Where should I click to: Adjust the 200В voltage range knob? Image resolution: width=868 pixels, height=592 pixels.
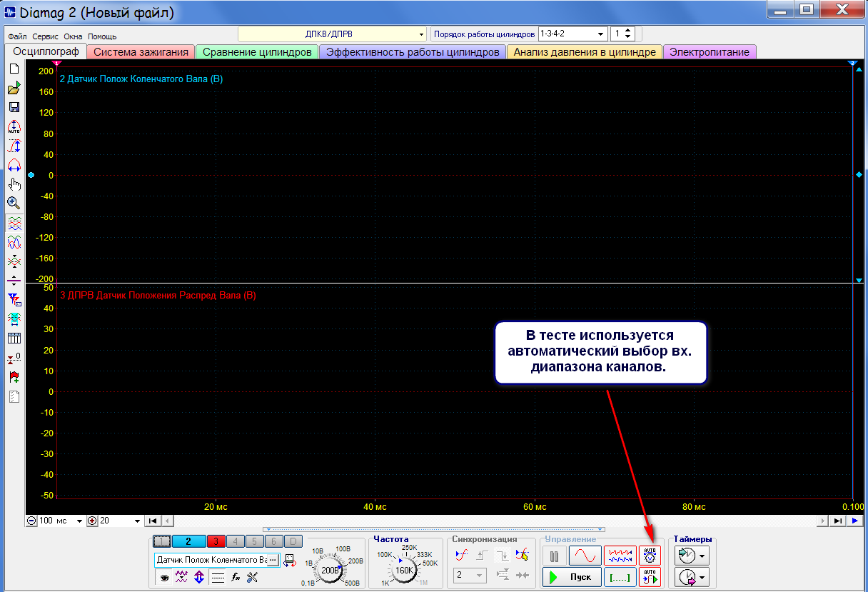330,570
